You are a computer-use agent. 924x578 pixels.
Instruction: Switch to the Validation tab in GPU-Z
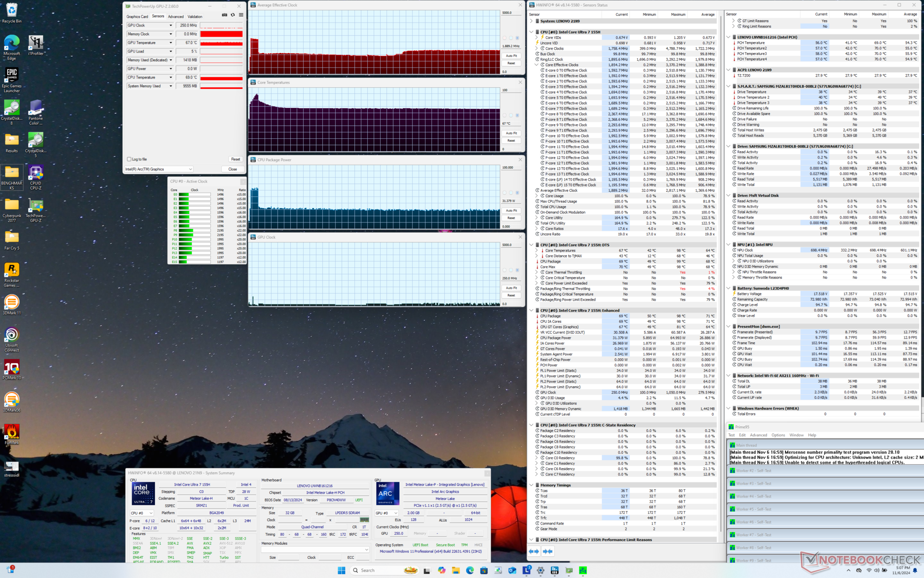[x=195, y=16]
